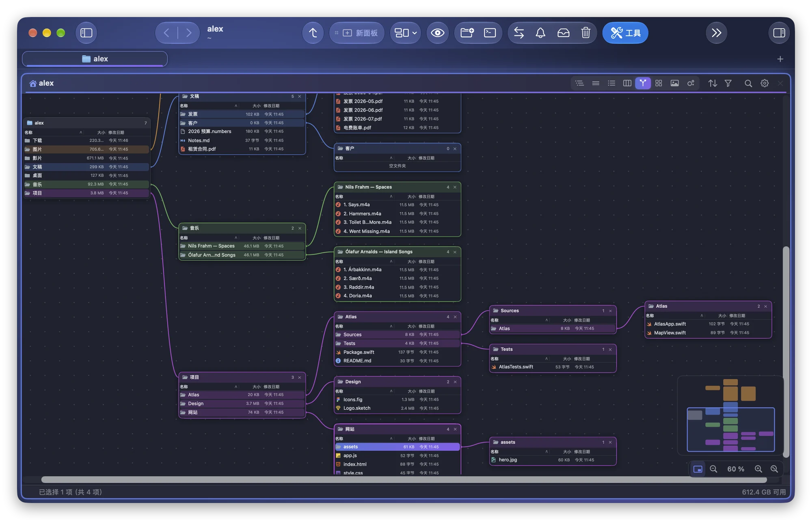Viewport: 812px width, 520px height.
Task: Open the sort order arrows icon
Action: (713, 83)
